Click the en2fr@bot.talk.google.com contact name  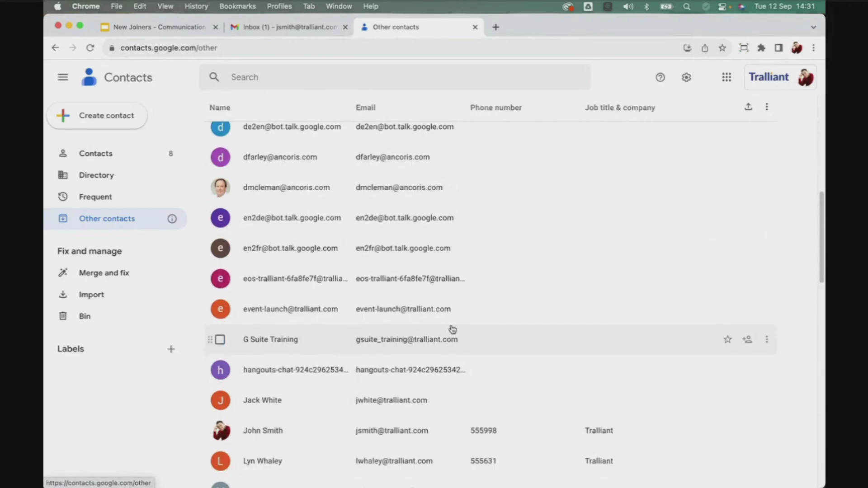point(290,248)
